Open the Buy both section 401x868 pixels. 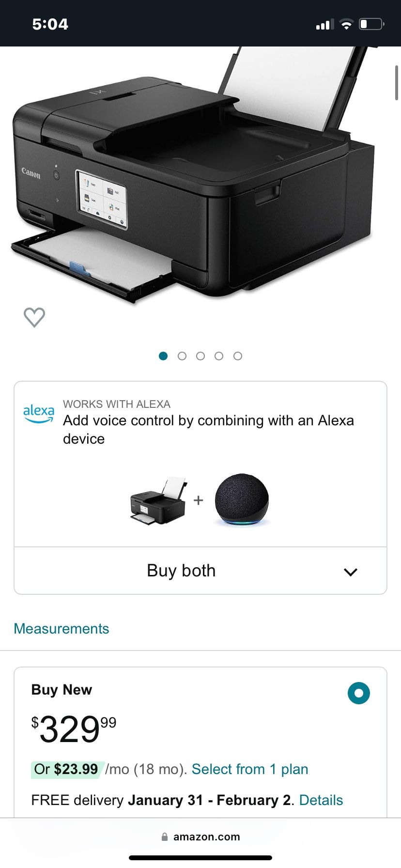200,571
